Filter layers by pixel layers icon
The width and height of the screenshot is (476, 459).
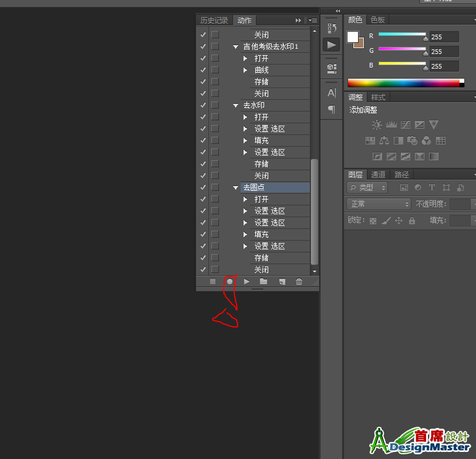click(404, 188)
